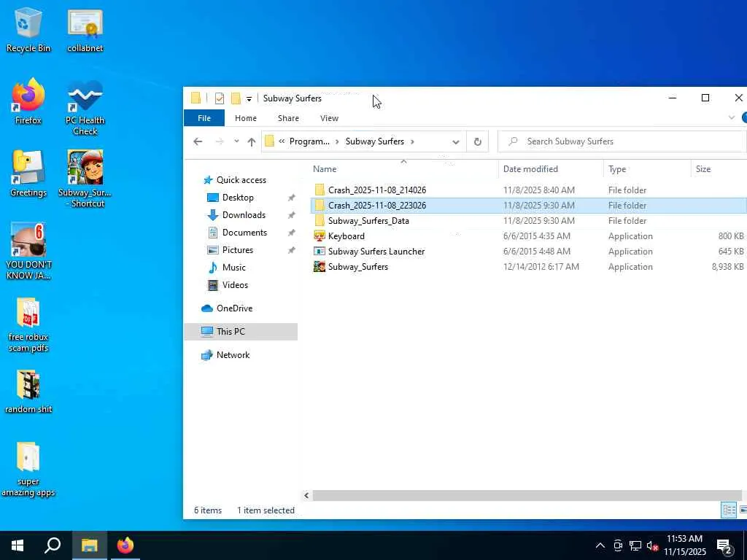Select YOU DON'T KNOW JACK desktop icon
The height and width of the screenshot is (560, 747).
pos(28,251)
